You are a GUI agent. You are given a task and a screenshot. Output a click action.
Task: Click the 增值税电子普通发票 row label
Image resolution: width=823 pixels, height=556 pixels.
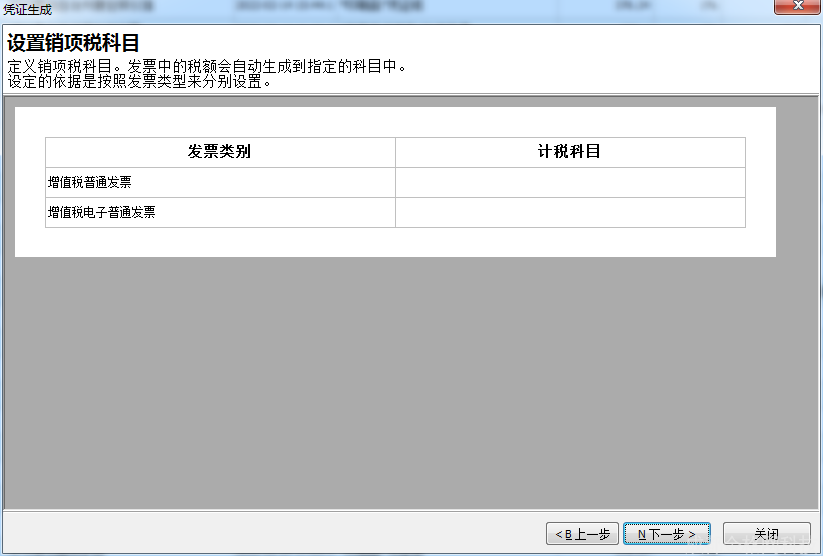[102, 212]
